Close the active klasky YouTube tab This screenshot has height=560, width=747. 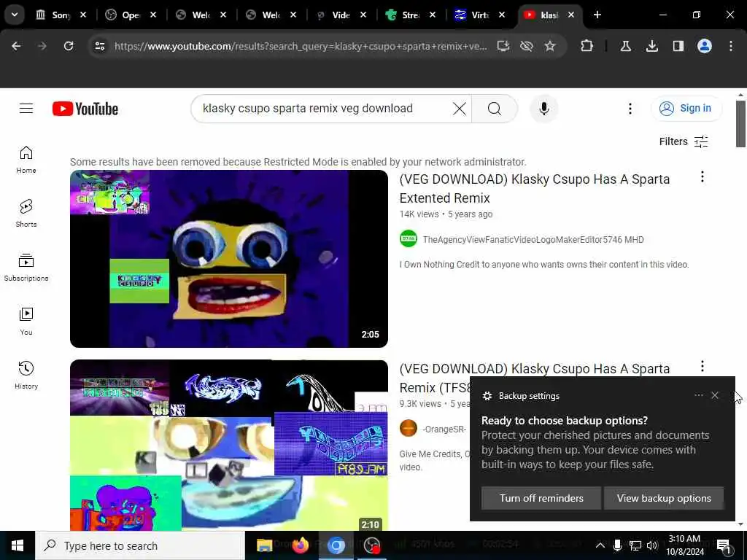click(570, 15)
